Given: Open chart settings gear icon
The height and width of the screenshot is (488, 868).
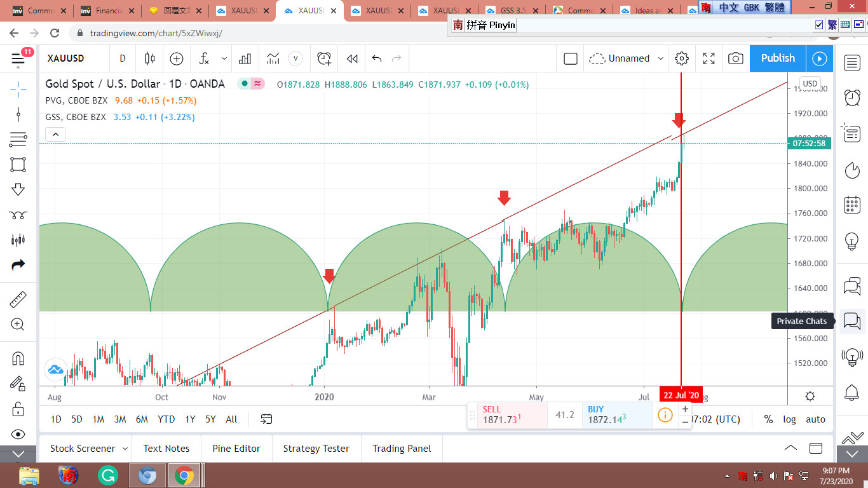Looking at the screenshot, I should coord(682,58).
